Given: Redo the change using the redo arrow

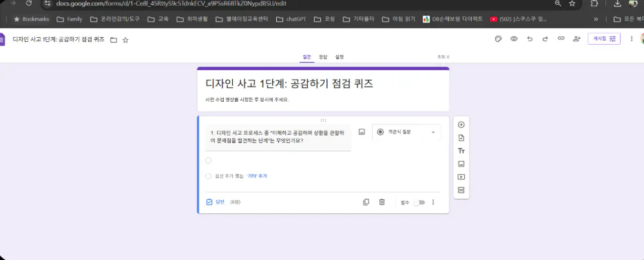Looking at the screenshot, I should pos(546,39).
